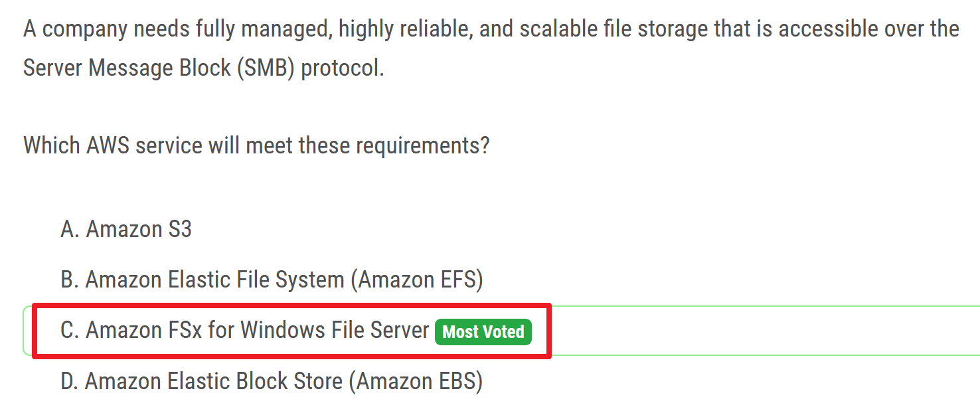Select option D, Amazon Elastic Block Store
This screenshot has width=980, height=415.
click(x=272, y=381)
